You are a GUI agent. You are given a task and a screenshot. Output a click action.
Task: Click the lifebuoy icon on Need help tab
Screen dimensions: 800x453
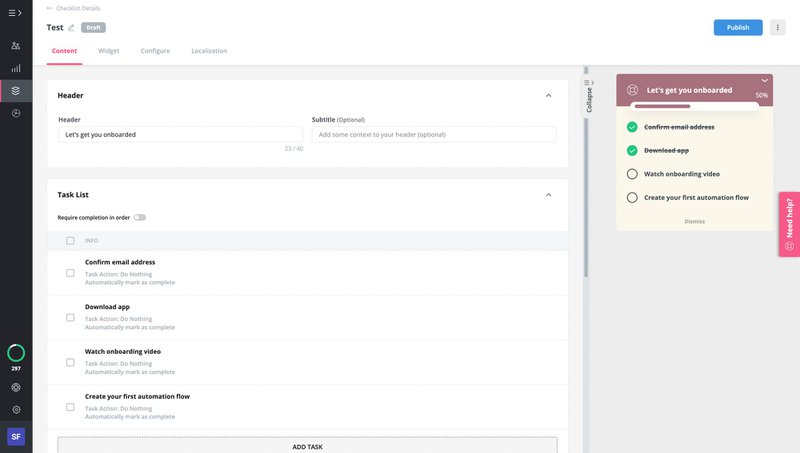[x=789, y=246]
